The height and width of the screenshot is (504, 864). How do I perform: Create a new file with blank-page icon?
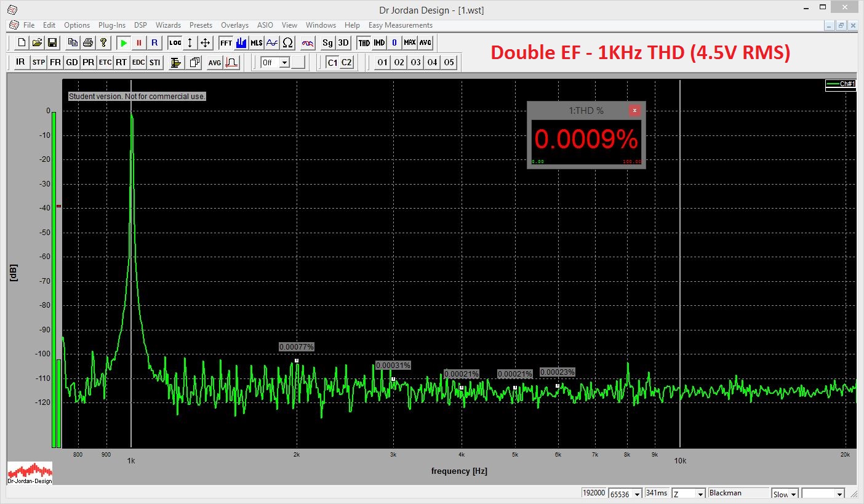(x=22, y=42)
